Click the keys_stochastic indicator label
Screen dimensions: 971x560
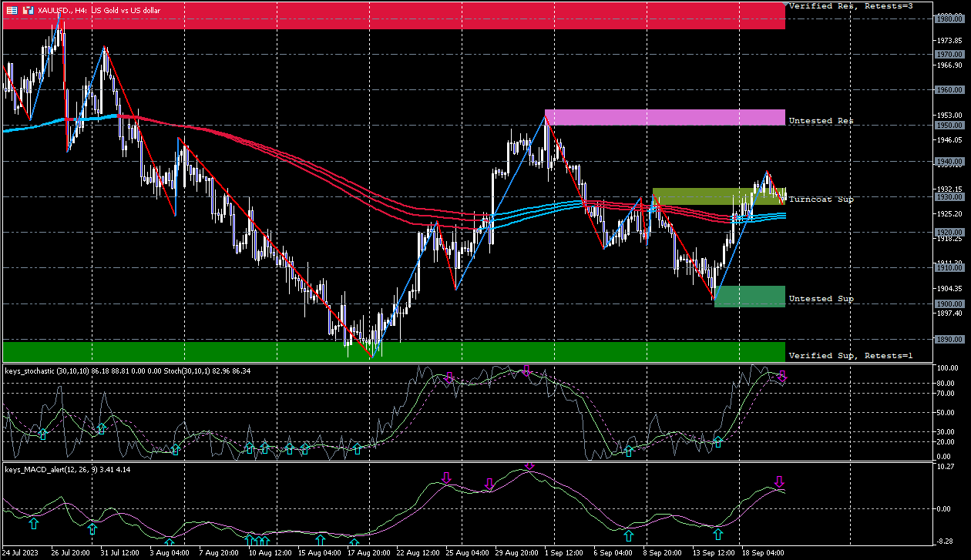(x=46, y=371)
